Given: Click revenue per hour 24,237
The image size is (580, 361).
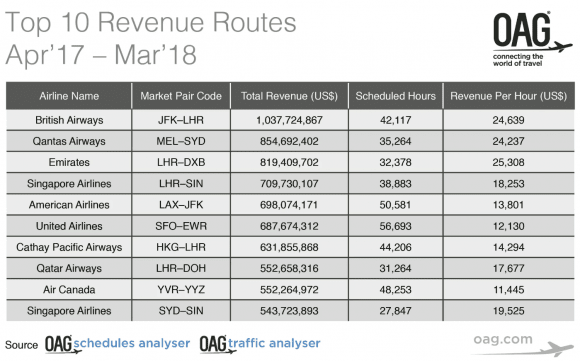Looking at the screenshot, I should (509, 141).
